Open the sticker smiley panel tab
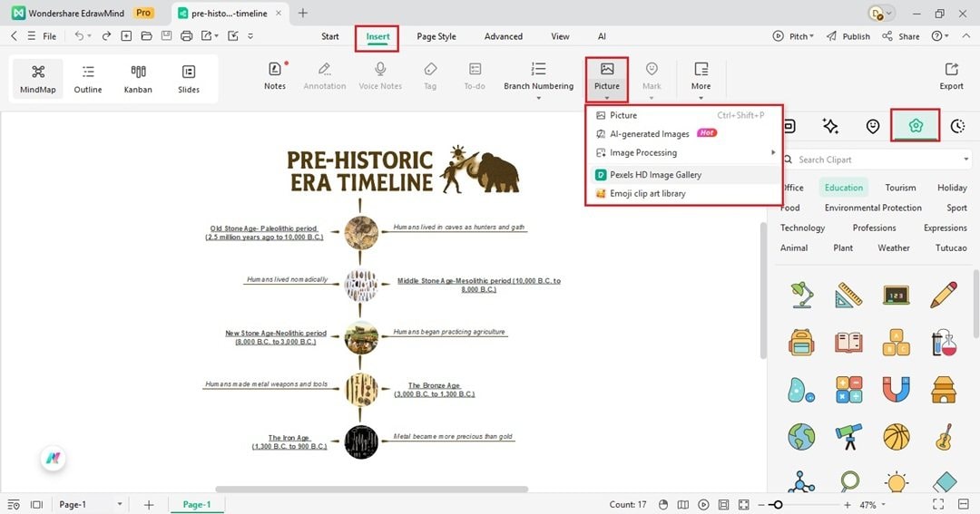This screenshot has height=514, width=980. point(873,126)
